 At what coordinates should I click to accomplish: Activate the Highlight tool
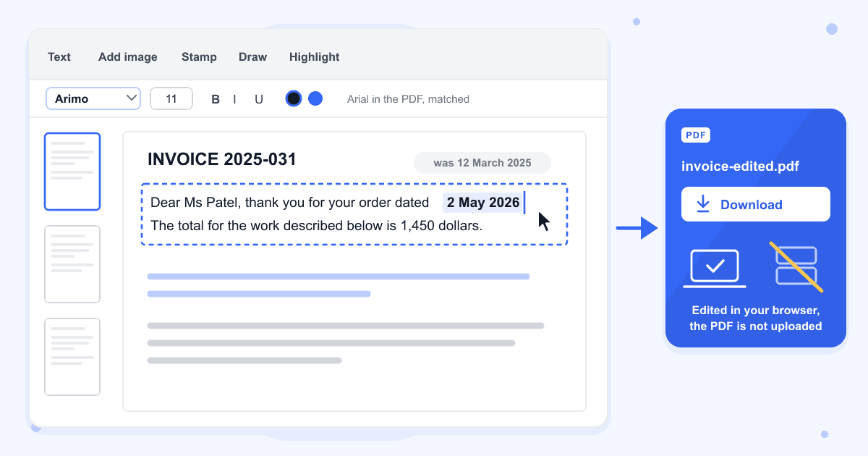tap(314, 57)
